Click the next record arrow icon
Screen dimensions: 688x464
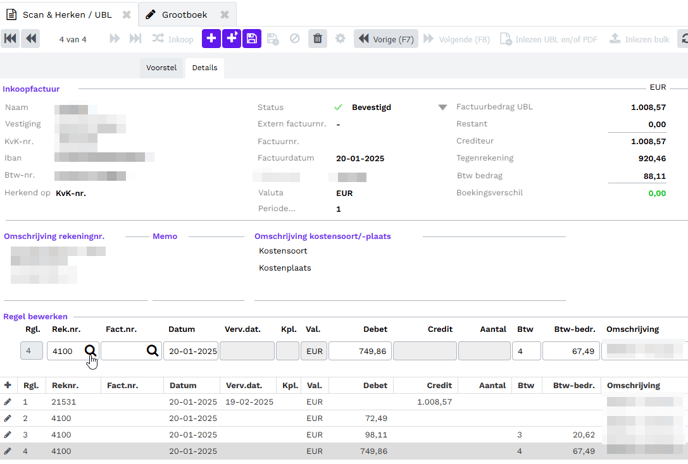pyautogui.click(x=115, y=39)
